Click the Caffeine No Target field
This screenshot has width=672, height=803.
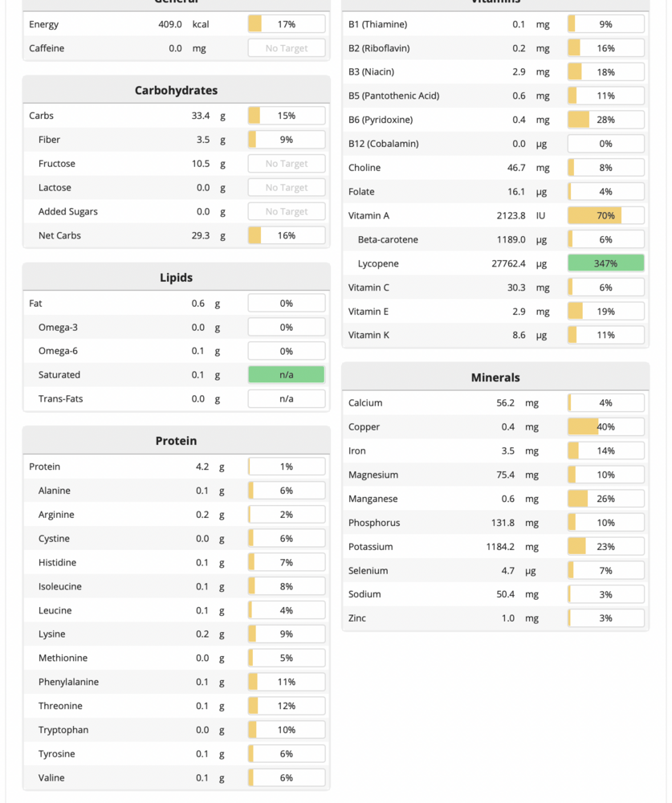click(287, 48)
